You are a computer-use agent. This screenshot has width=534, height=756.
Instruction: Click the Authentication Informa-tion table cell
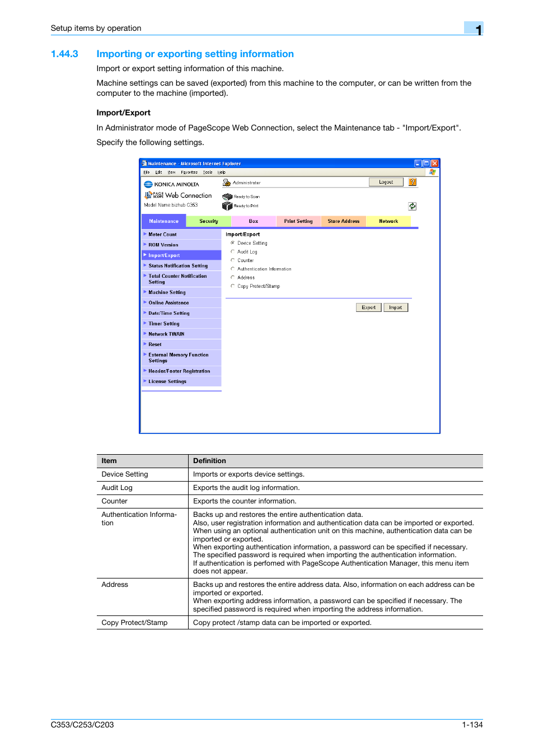[x=142, y=543]
